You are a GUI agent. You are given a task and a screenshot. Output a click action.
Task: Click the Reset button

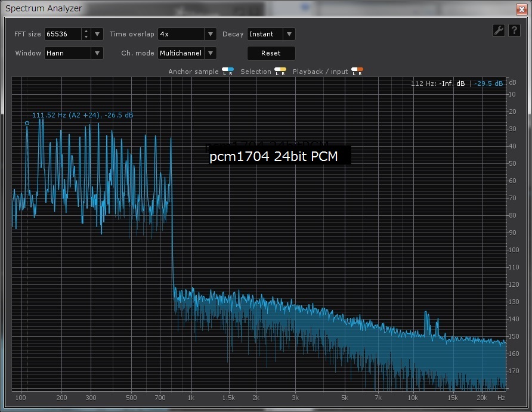pos(271,53)
